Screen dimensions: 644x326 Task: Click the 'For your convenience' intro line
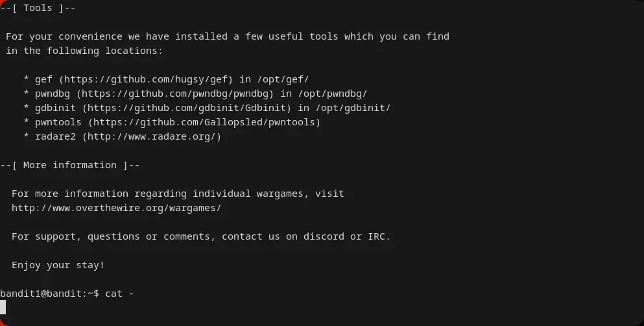click(x=227, y=36)
